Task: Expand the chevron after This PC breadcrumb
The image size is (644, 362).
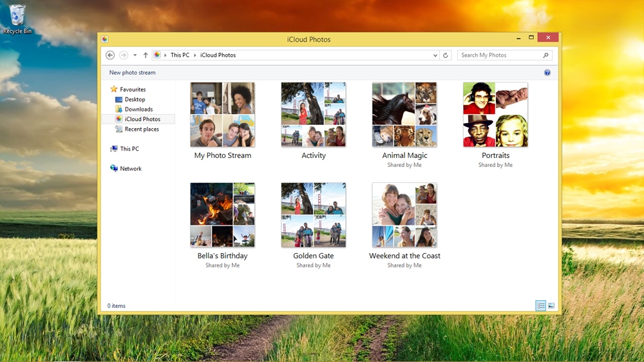Action: [x=195, y=55]
